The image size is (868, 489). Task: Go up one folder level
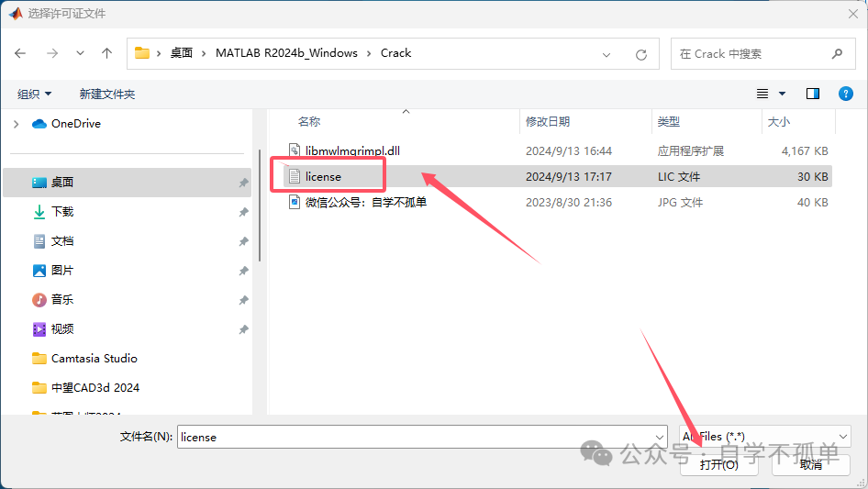click(x=106, y=53)
